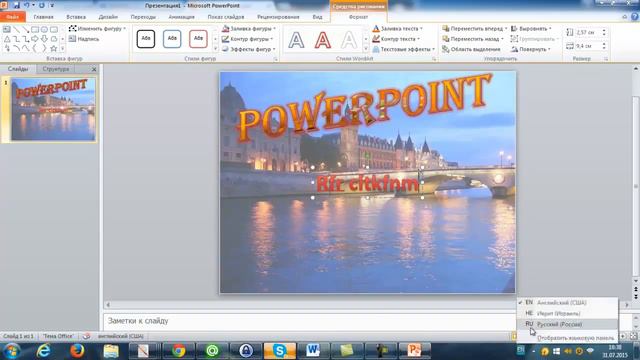Open Изменить фигуру dropdown

(97, 29)
